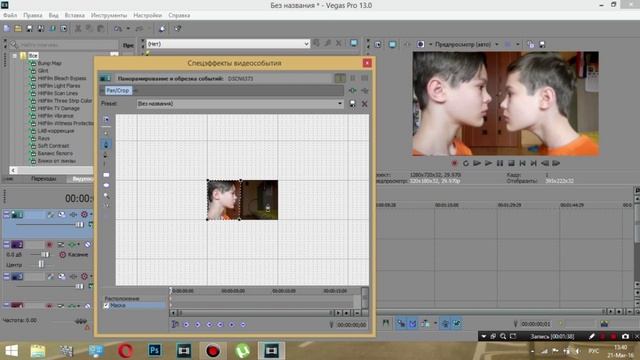The image size is (640, 360).
Task: Click the Undo arrow icon
Action: point(118,29)
